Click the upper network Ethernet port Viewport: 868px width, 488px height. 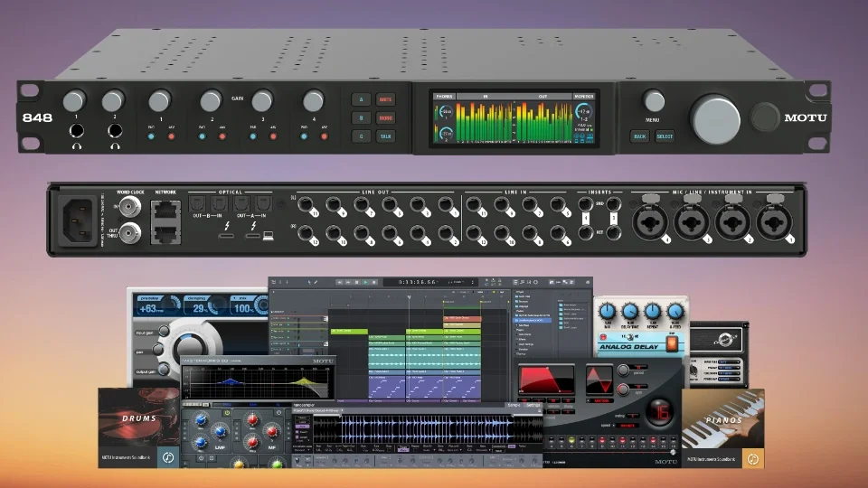pyautogui.click(x=166, y=211)
